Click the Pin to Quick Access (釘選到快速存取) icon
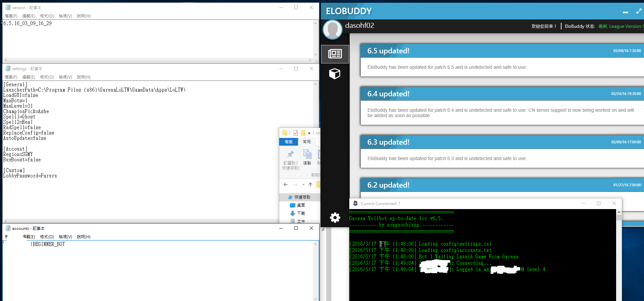This screenshot has width=644, height=301. 290,154
